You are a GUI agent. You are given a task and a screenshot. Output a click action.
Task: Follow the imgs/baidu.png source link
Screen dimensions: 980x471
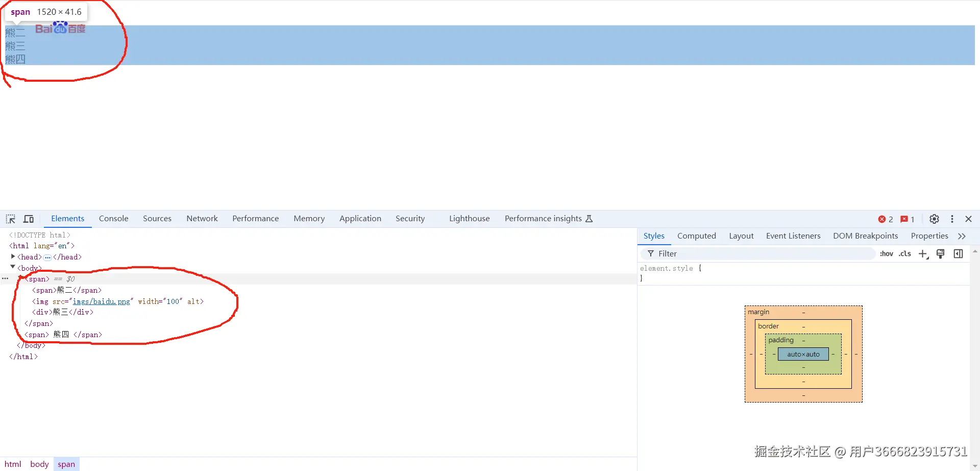(x=102, y=301)
